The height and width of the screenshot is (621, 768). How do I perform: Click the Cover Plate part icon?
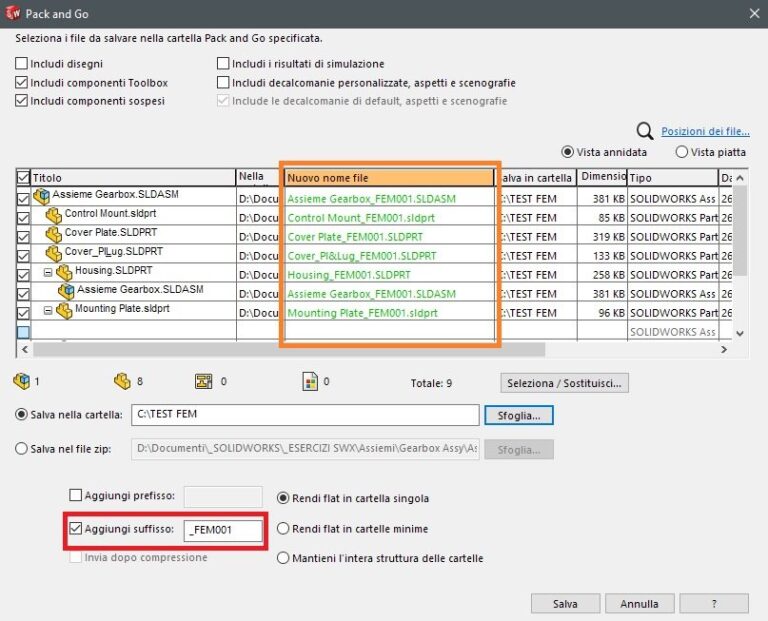[53, 234]
